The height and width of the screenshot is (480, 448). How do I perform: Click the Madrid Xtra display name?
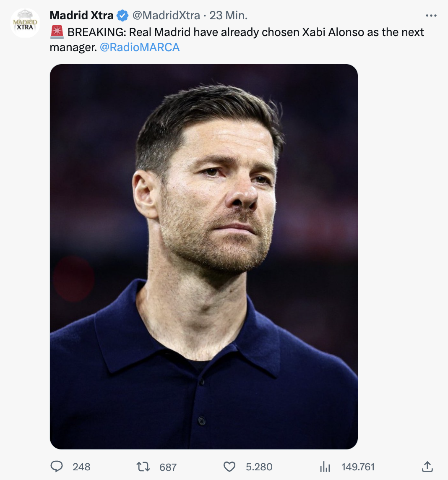[x=81, y=16]
